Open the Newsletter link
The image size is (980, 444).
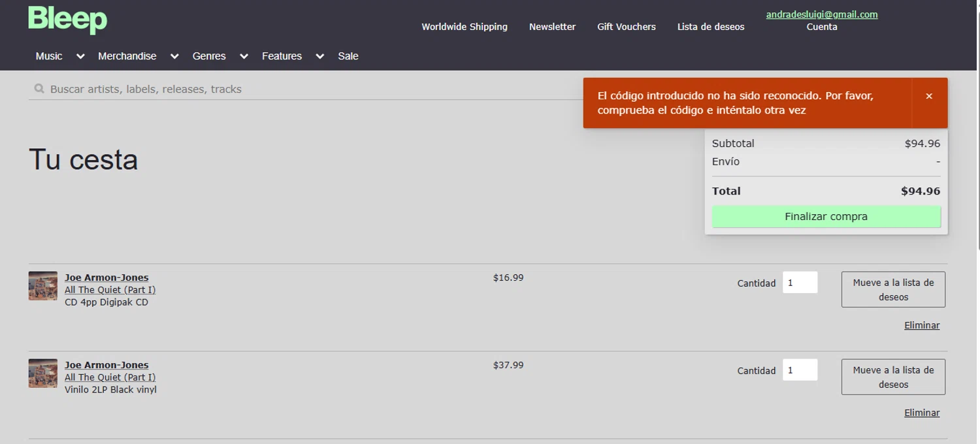click(552, 27)
